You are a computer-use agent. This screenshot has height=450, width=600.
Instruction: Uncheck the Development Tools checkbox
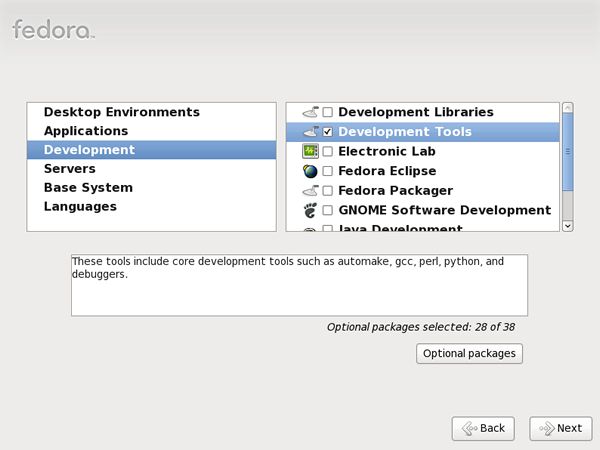(x=328, y=132)
